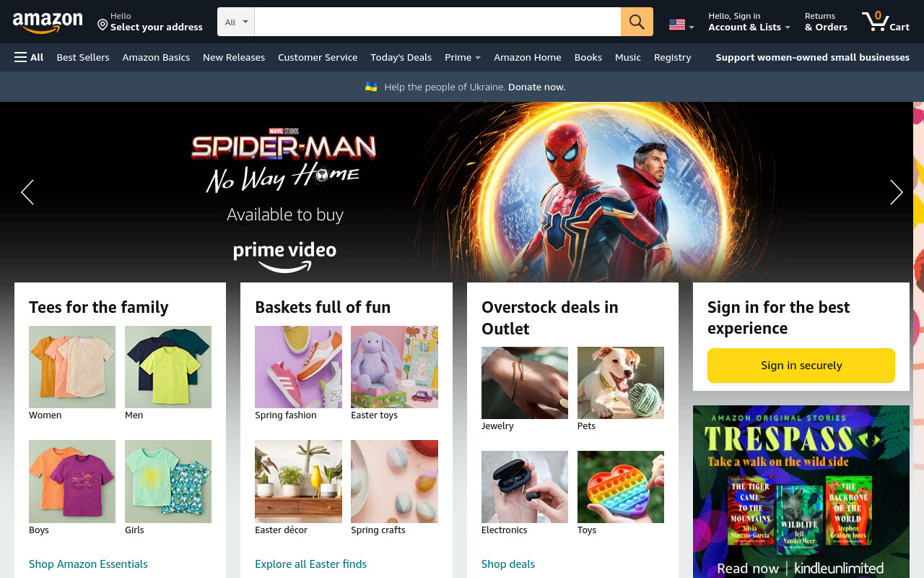Open the All hamburger menu

click(29, 57)
